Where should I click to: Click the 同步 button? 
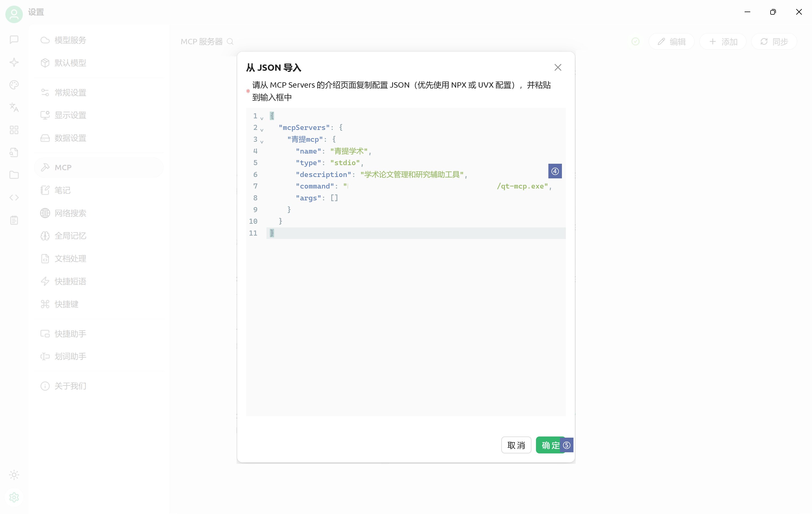click(x=774, y=41)
